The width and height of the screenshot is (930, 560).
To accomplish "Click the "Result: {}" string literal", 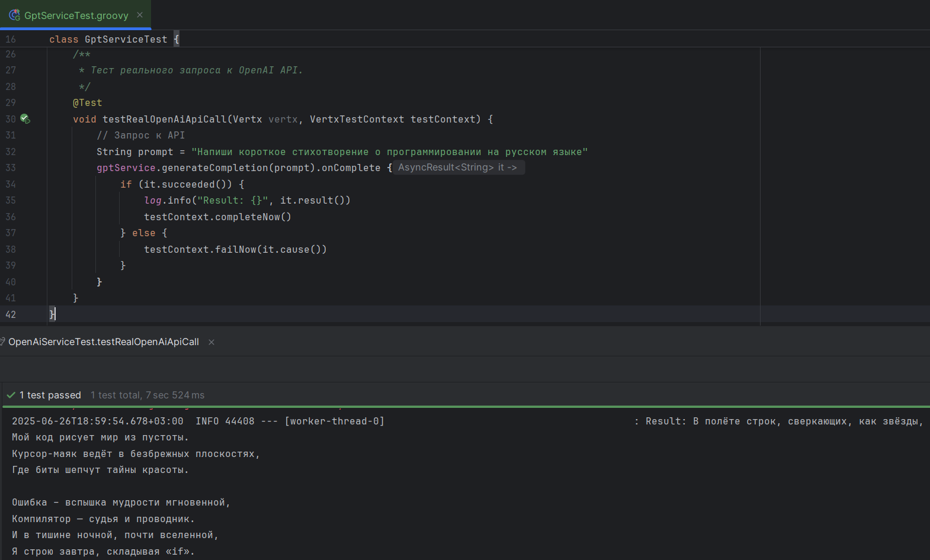I will (x=233, y=201).
